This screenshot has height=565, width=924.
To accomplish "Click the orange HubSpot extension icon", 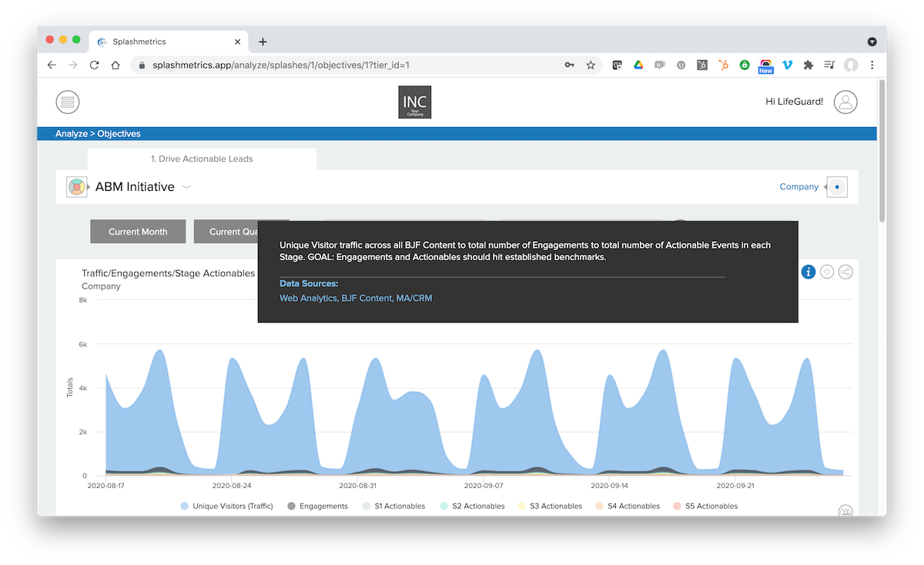I will tap(724, 65).
